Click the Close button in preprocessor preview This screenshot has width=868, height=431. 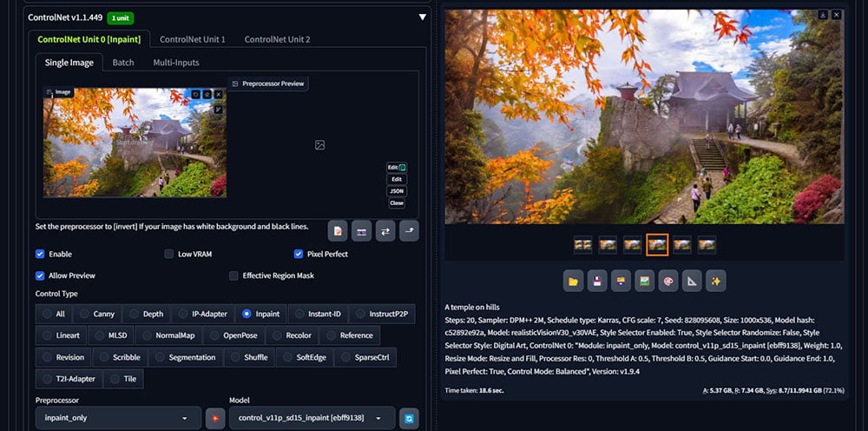pos(396,203)
